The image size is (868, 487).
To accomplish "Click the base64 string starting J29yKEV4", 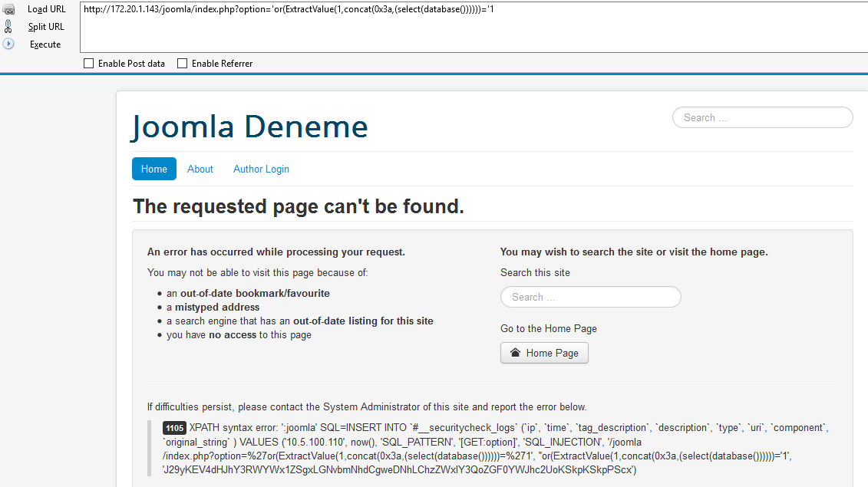I will [400, 470].
